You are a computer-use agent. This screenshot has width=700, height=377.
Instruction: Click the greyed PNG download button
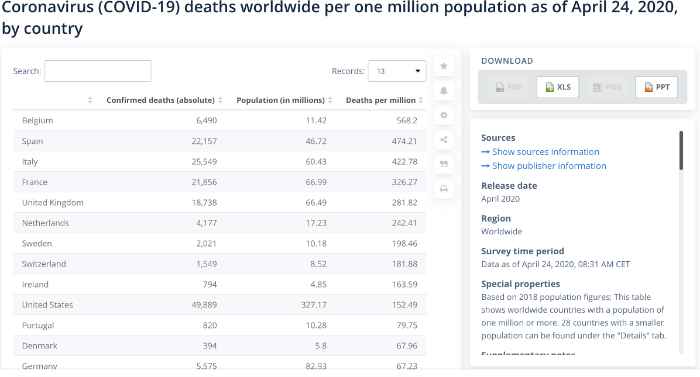click(x=607, y=87)
